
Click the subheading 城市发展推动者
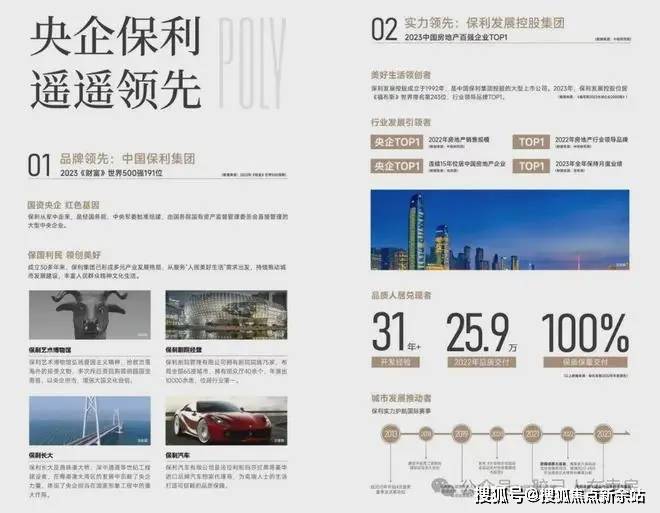point(401,398)
